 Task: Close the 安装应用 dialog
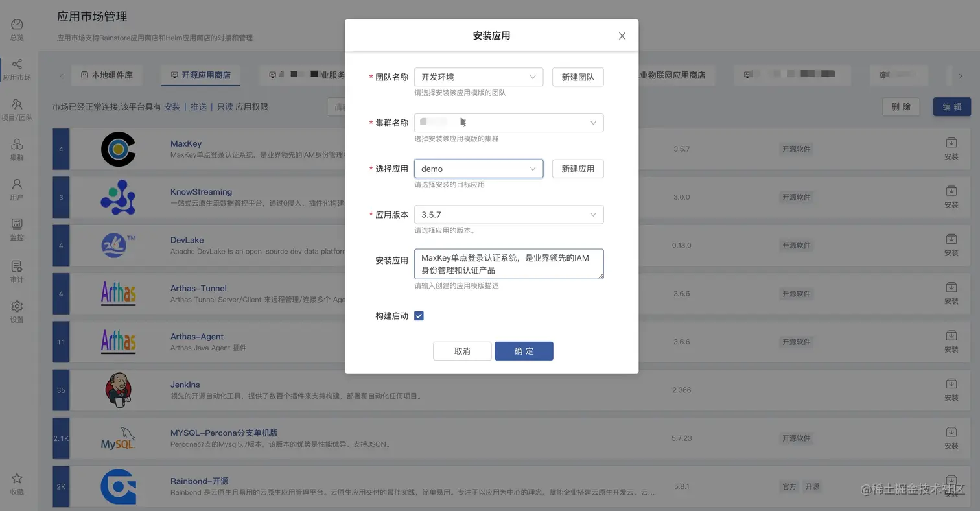pos(622,36)
